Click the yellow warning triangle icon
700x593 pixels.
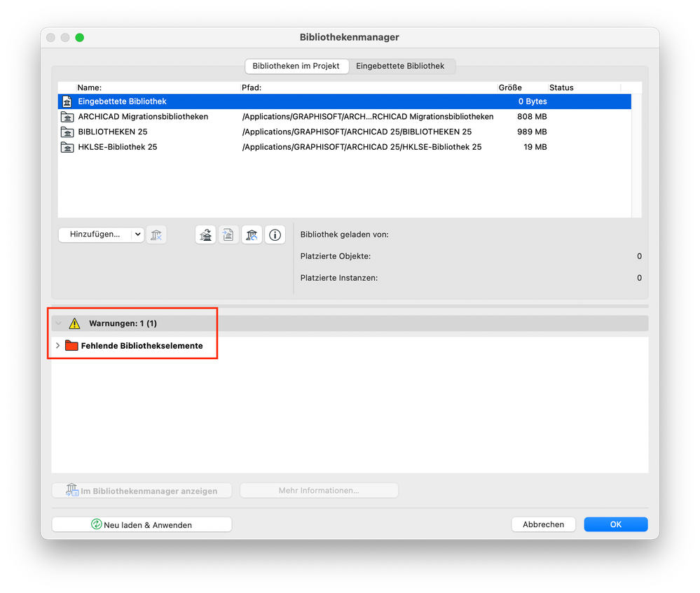pyautogui.click(x=74, y=323)
